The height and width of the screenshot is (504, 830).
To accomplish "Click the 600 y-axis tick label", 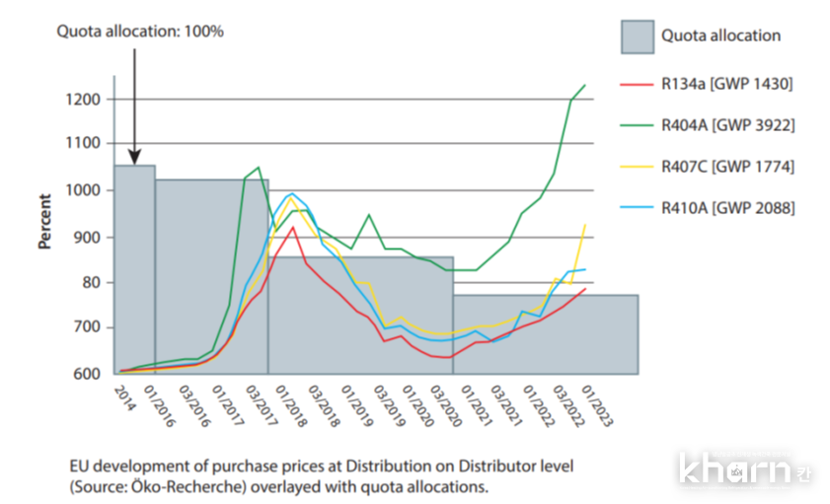I will pos(86,374).
